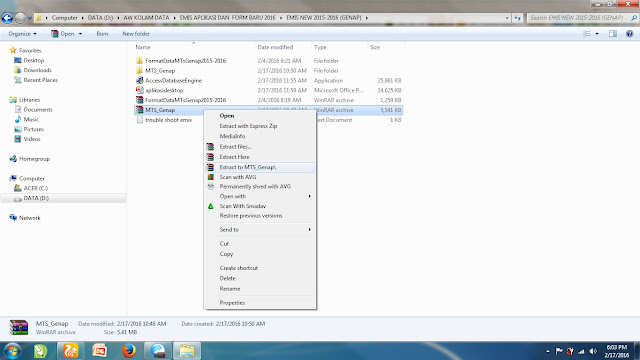
Task: Show hidden tray icons arrow
Action: [547, 351]
